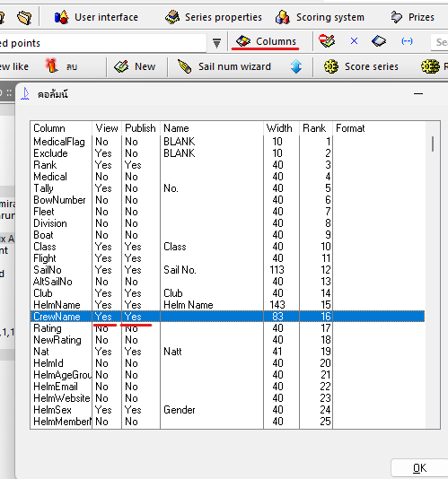Click Score series button
Viewport: 448px width, 479px height.
click(x=361, y=66)
